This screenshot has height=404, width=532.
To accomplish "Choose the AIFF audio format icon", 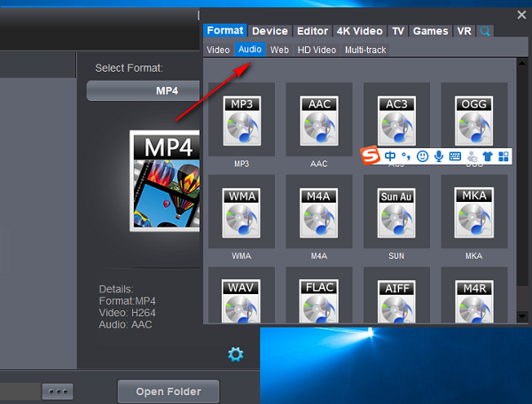I will 396,301.
